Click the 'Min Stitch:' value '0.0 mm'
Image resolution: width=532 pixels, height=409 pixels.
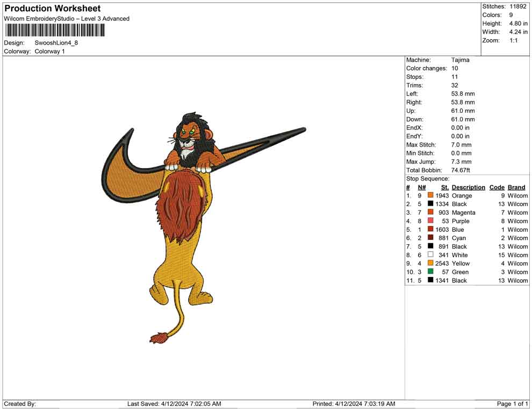(461, 153)
